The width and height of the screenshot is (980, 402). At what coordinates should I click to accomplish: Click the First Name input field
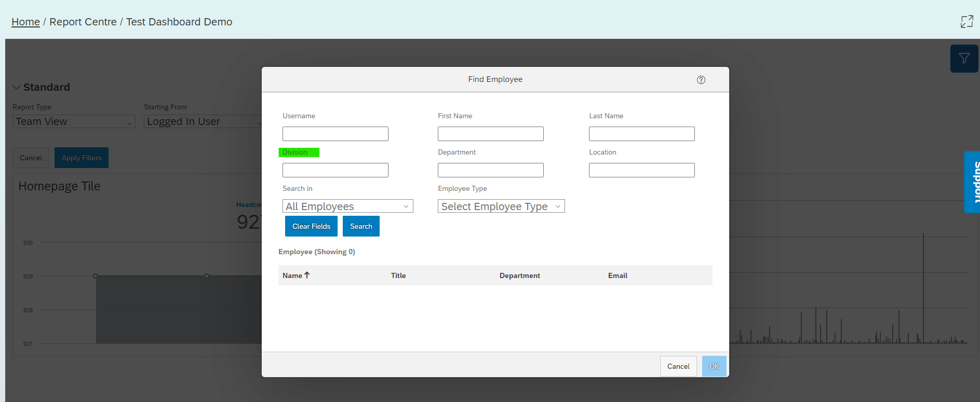click(x=491, y=134)
